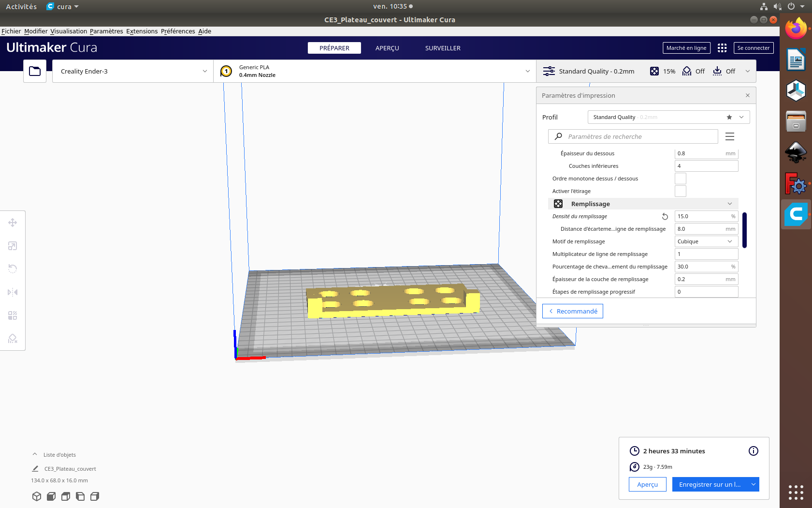Select the Mirror tool in left toolbar

(13, 292)
